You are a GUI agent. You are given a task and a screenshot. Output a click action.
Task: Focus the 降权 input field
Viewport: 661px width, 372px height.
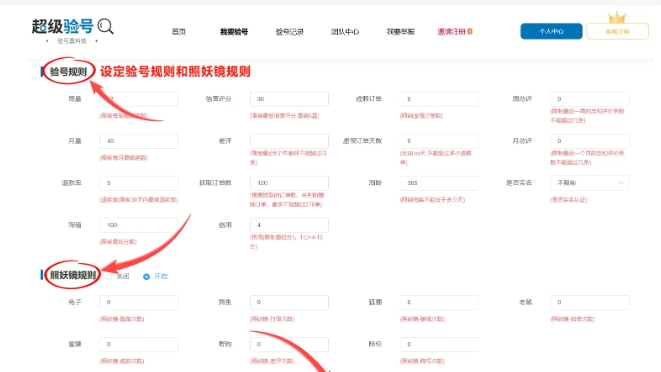pos(439,344)
